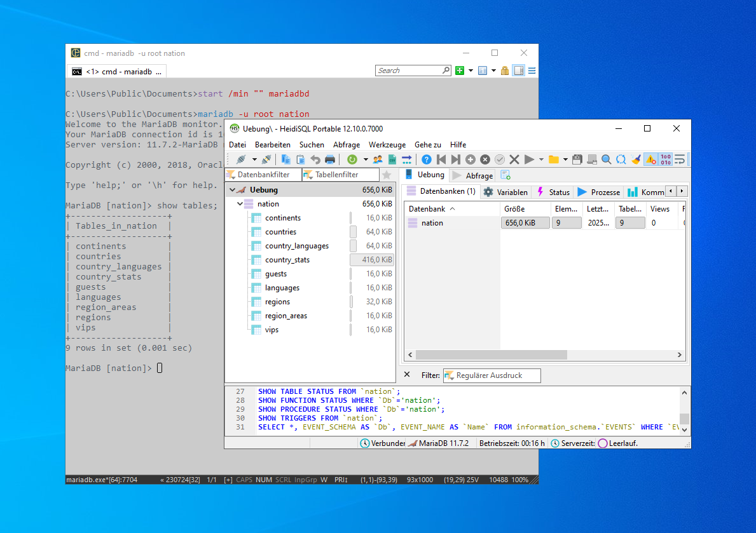Open the Hilfe menu
The height and width of the screenshot is (533, 756).
[458, 145]
